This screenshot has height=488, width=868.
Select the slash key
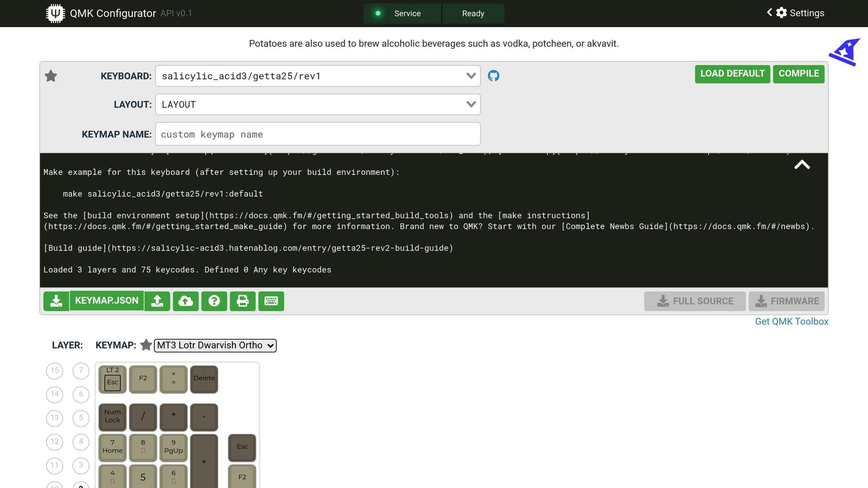[143, 417]
